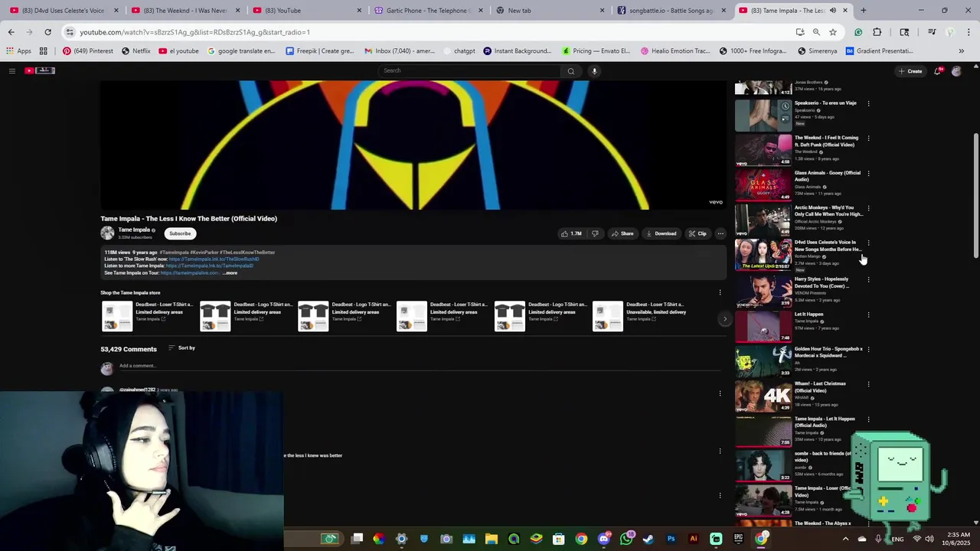Image resolution: width=980 pixels, height=551 pixels.
Task: Download the video
Action: coord(661,233)
